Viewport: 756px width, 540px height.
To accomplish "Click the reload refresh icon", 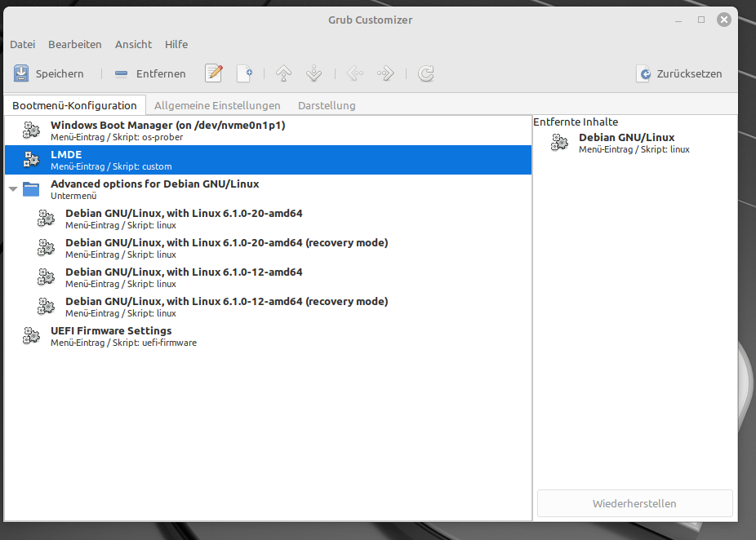I will tap(425, 73).
